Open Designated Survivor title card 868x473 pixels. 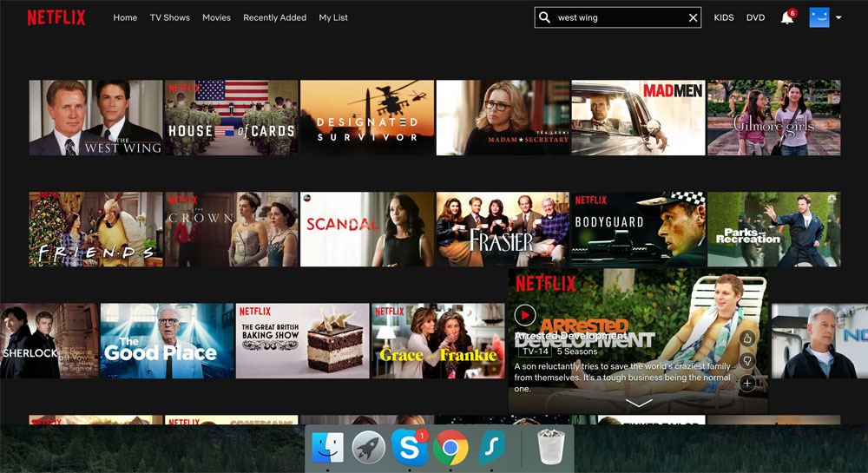click(367, 118)
